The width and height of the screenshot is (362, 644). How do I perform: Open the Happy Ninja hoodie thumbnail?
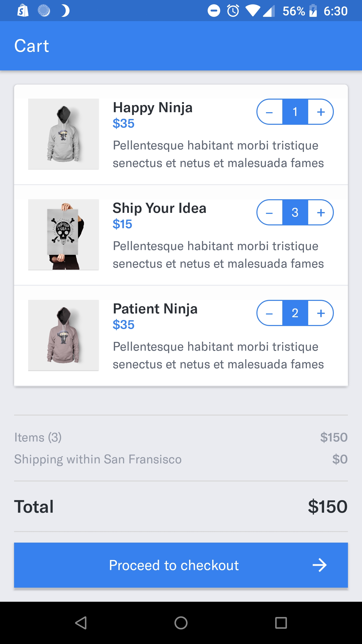(63, 134)
